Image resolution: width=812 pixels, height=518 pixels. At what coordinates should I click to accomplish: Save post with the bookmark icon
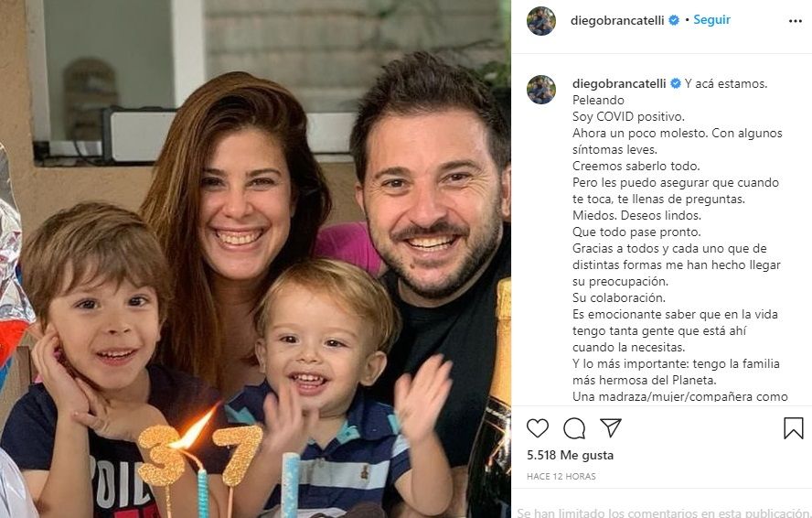click(794, 428)
